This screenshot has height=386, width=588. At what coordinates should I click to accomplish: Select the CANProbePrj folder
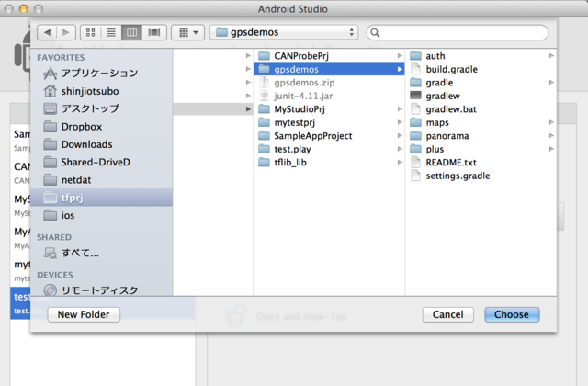tap(329, 56)
